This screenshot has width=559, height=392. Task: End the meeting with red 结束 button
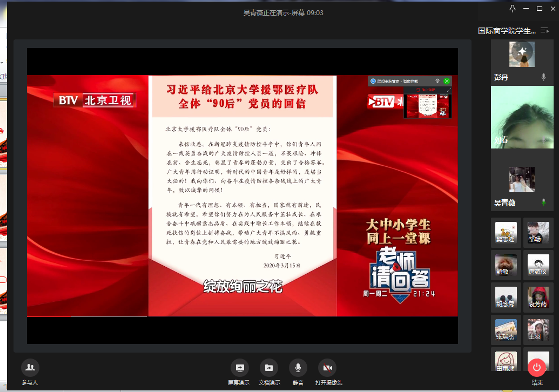tap(536, 368)
